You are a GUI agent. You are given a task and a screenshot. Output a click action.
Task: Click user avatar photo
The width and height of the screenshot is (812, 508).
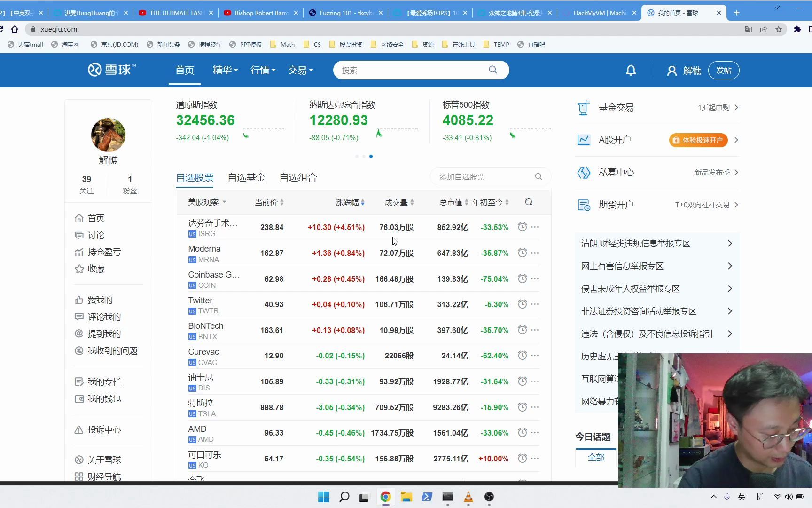coord(108,135)
